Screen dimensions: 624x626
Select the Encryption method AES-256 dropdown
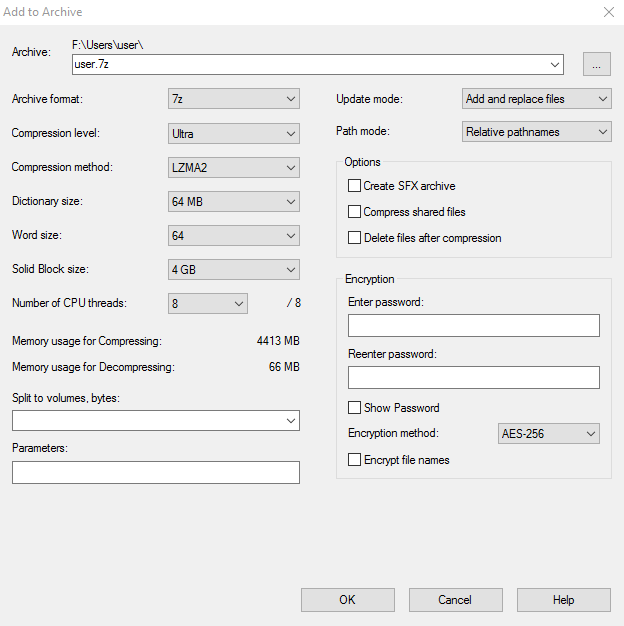(x=548, y=434)
